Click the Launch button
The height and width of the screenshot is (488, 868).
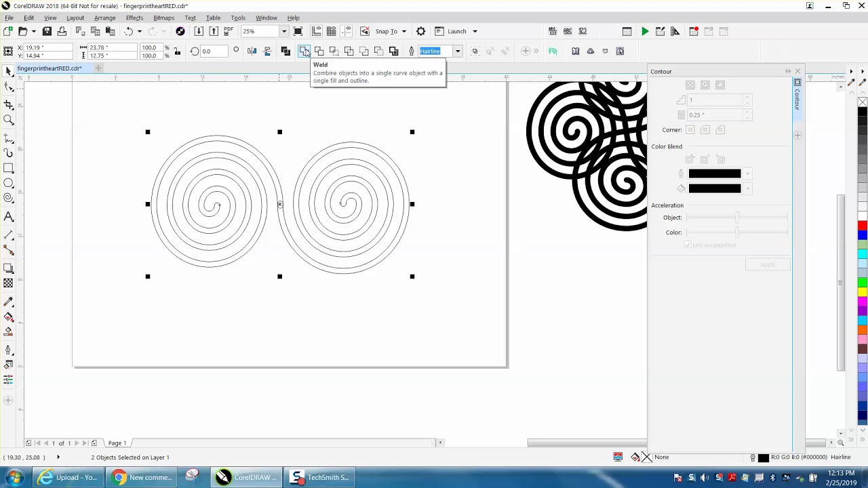(456, 31)
